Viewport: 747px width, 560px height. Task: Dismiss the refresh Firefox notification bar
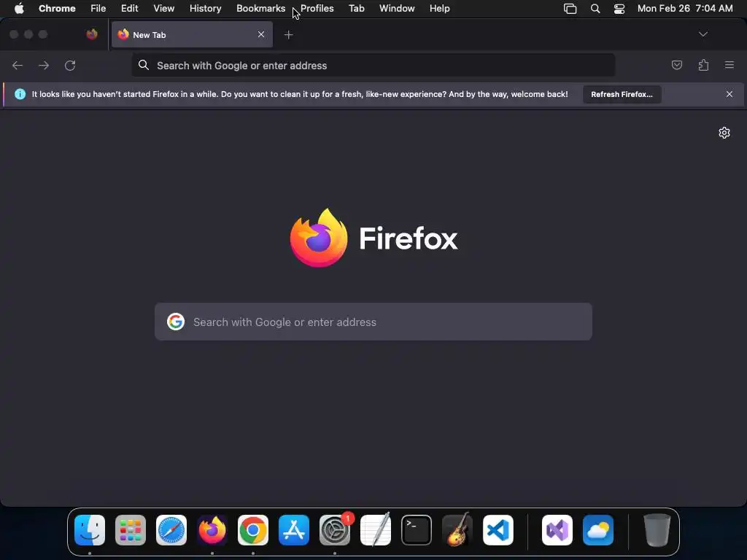click(729, 94)
